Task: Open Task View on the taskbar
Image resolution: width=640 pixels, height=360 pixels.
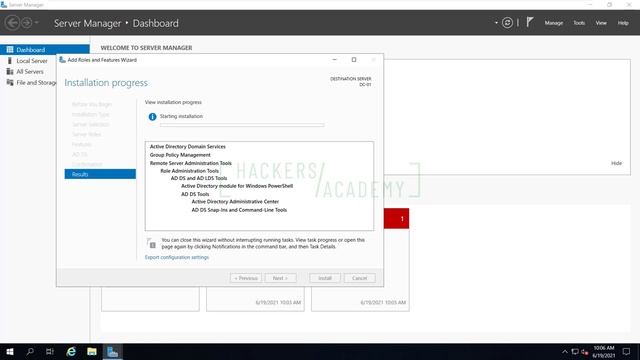Action: [50, 351]
